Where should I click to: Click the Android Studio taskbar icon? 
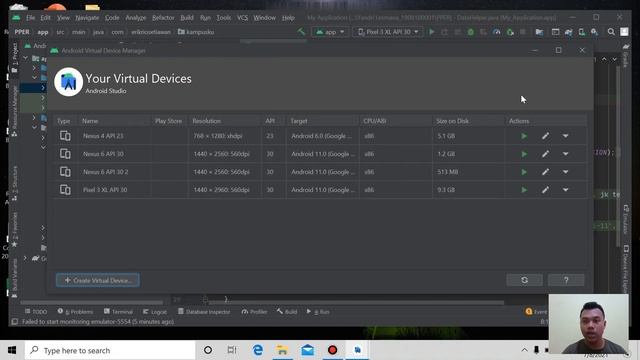tap(358, 350)
